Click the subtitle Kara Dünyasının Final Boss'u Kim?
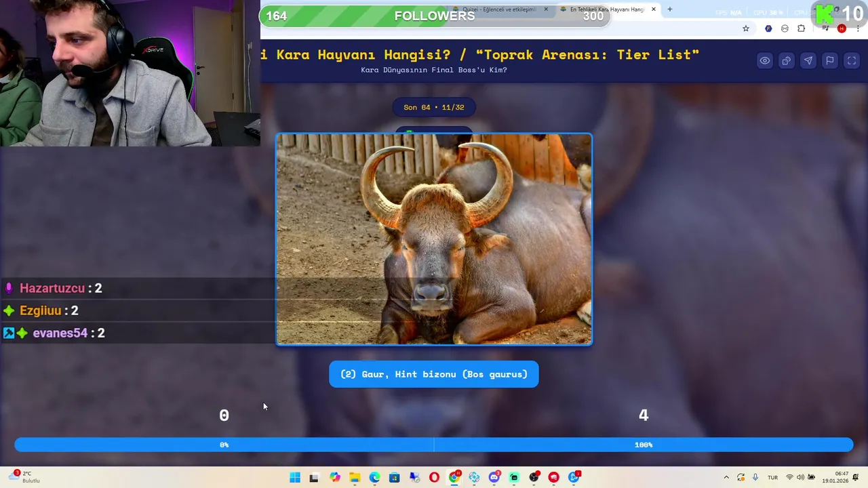This screenshot has width=868, height=488. [434, 70]
